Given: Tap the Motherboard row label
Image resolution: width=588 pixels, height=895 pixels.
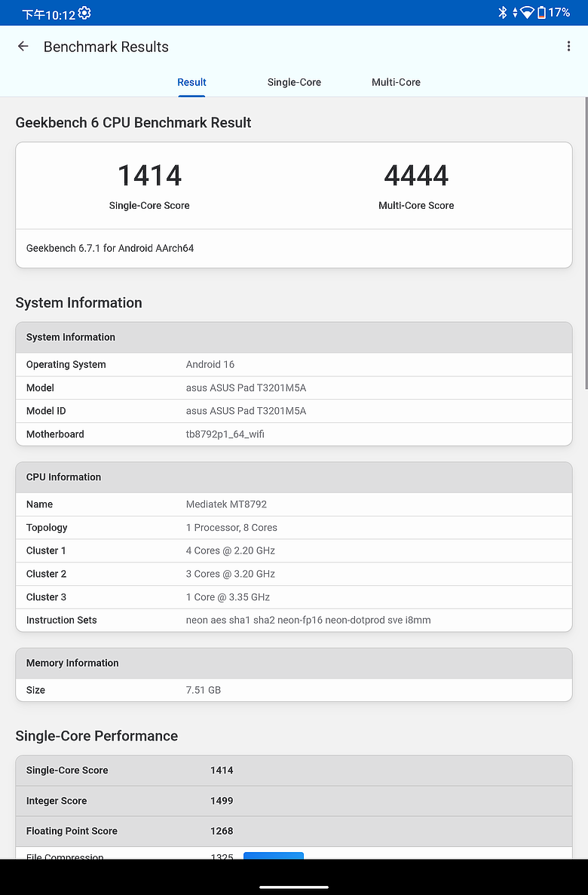Looking at the screenshot, I should pos(55,434).
